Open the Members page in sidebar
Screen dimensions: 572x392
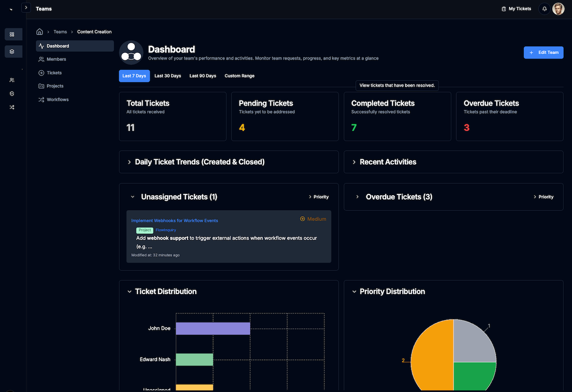pyautogui.click(x=56, y=59)
